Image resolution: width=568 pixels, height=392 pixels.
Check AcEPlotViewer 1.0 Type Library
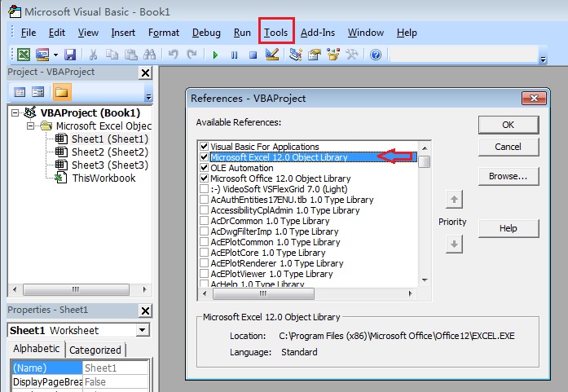click(204, 274)
